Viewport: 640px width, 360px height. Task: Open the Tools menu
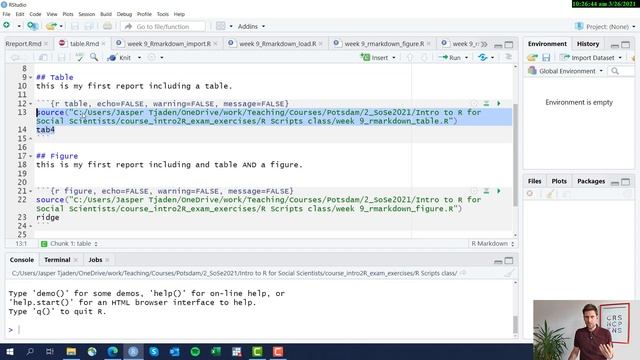[x=162, y=14]
